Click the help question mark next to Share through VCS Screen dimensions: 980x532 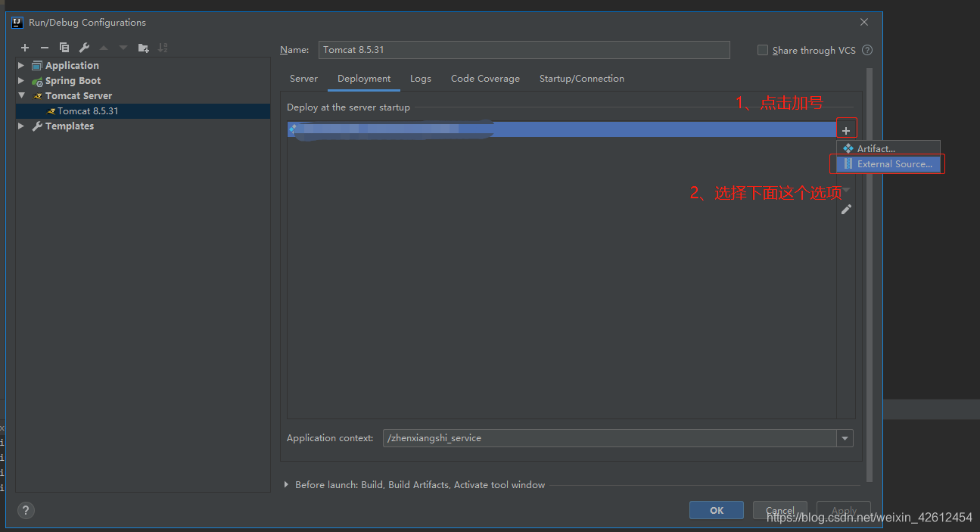867,50
